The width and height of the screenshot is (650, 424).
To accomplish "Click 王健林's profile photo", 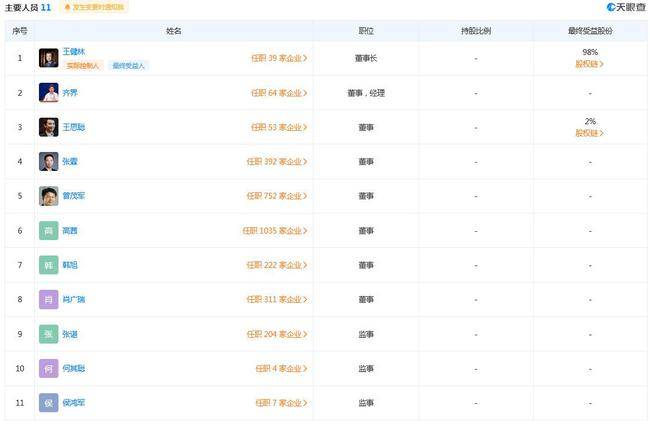I will pyautogui.click(x=48, y=58).
